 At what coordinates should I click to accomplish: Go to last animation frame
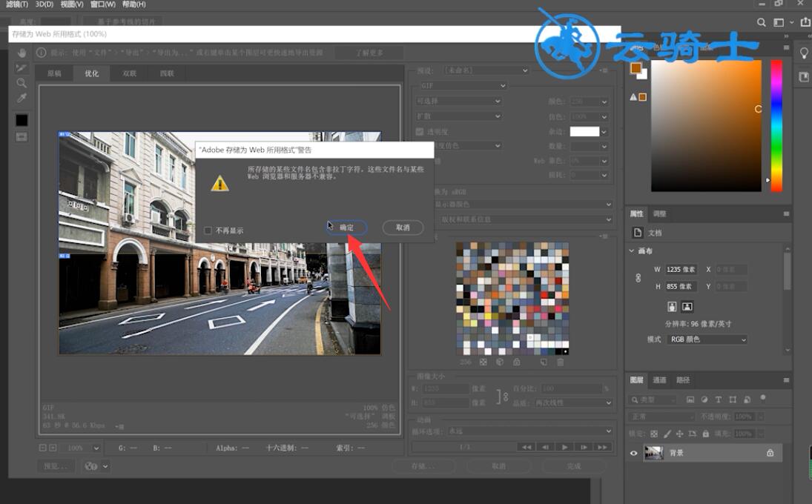pyautogui.click(x=602, y=447)
